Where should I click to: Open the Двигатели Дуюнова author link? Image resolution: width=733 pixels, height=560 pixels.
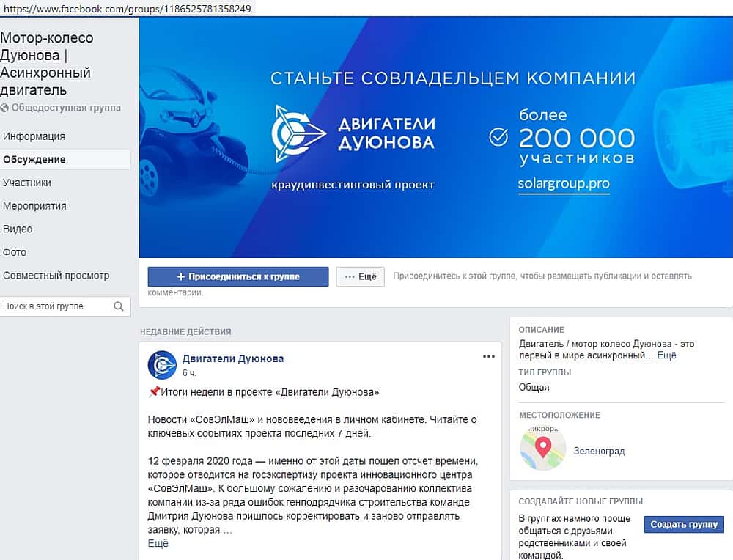[233, 359]
